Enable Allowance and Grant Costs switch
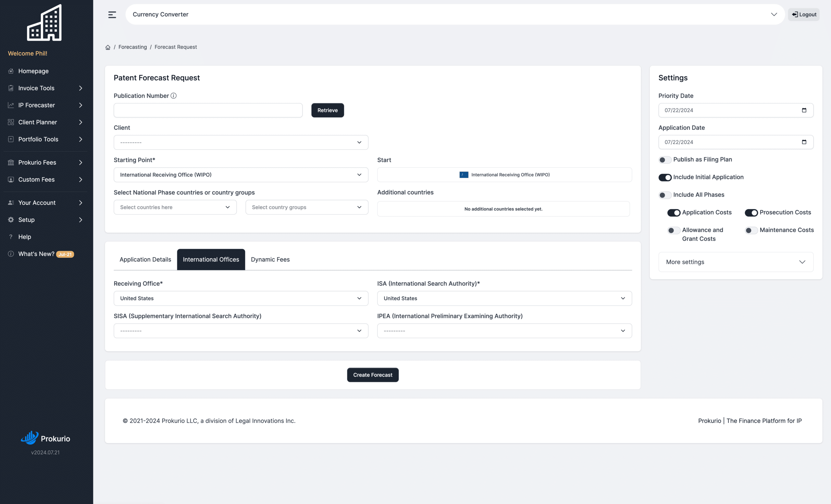The height and width of the screenshot is (504, 831). pyautogui.click(x=674, y=230)
